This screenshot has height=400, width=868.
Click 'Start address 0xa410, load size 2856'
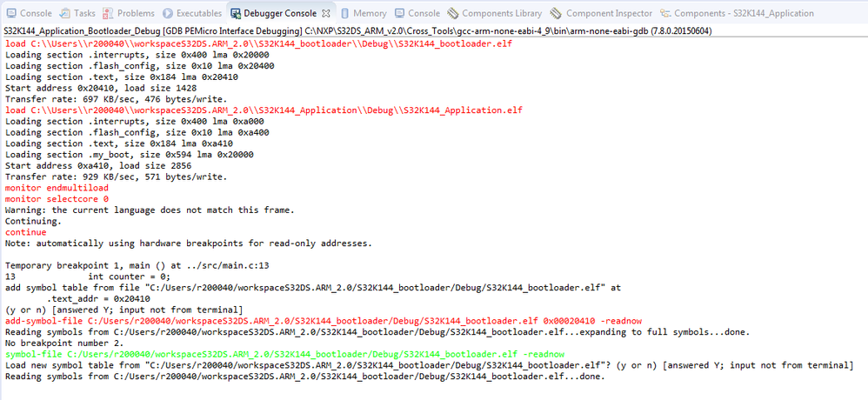coord(98,165)
